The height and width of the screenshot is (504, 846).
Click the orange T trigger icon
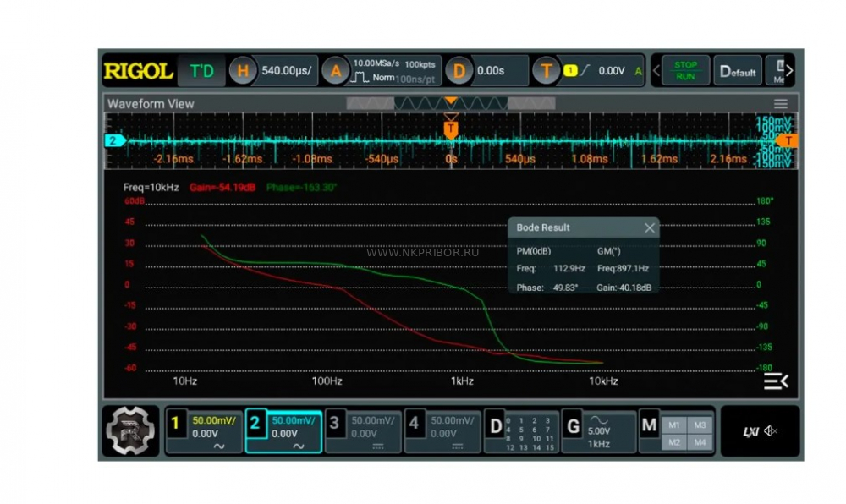pyautogui.click(x=546, y=71)
